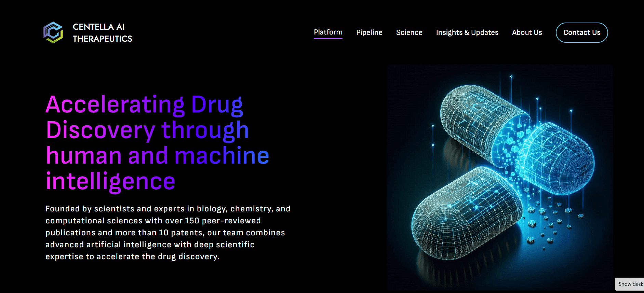Screen dimensions: 644x293
Task: Click the "Discovery through" headline line
Action: (x=147, y=130)
